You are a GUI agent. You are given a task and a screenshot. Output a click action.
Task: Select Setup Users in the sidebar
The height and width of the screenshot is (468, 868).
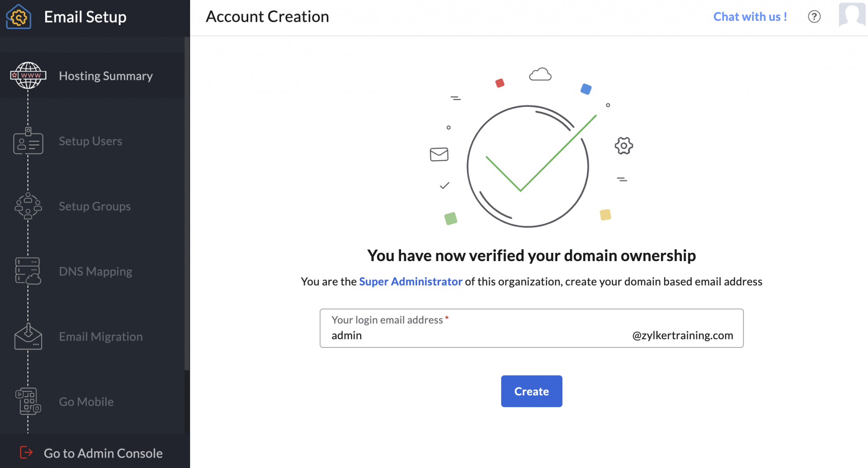90,141
